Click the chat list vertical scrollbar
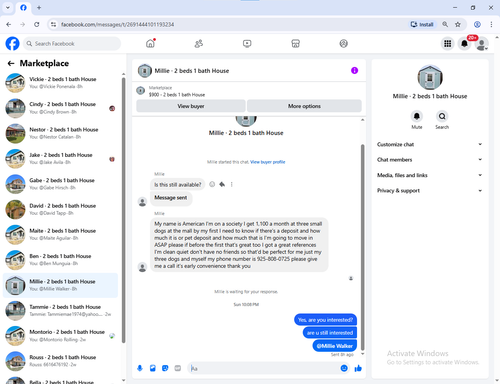 [x=123, y=210]
